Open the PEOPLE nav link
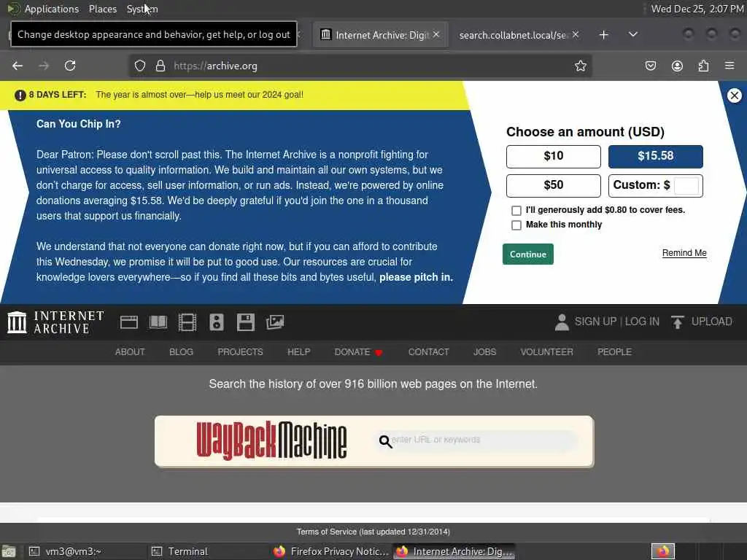The height and width of the screenshot is (560, 747). (x=614, y=352)
